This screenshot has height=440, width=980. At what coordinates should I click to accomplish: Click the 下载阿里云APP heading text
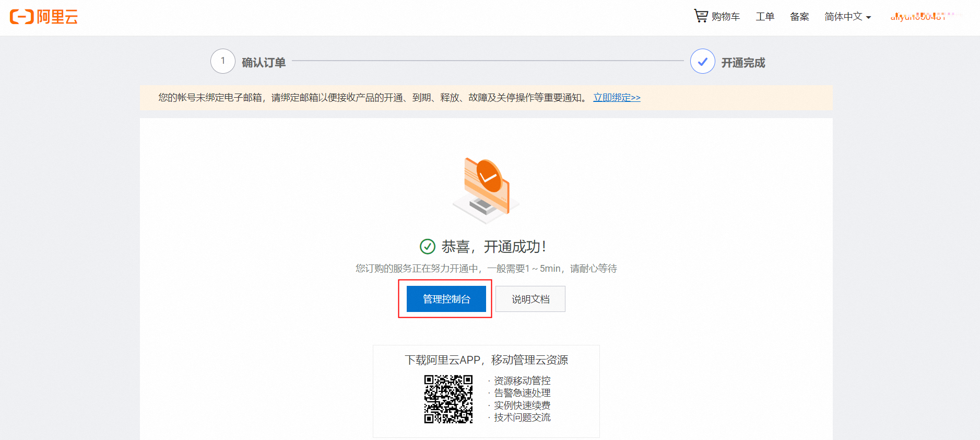click(x=486, y=360)
